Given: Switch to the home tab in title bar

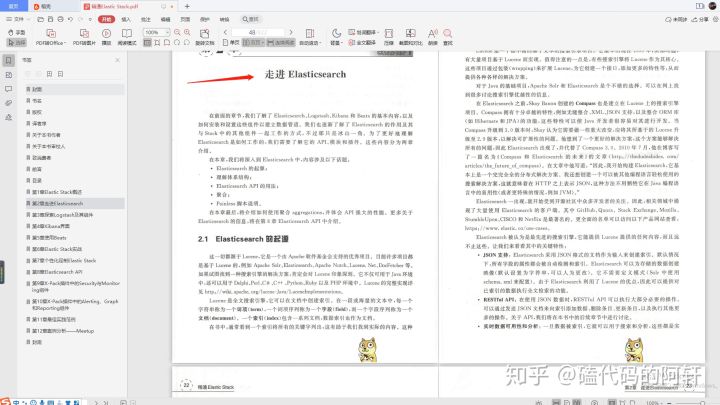Looking at the screenshot, I should pos(13,6).
